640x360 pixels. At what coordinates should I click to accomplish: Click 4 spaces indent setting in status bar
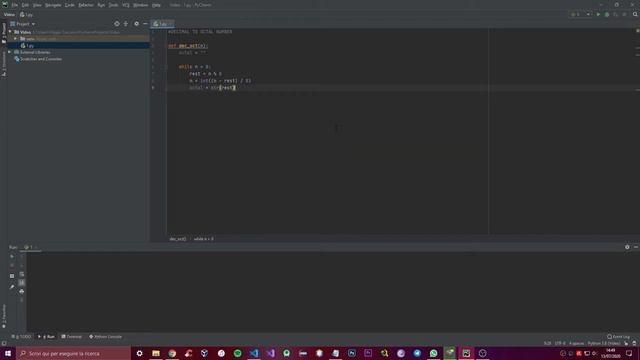point(576,344)
